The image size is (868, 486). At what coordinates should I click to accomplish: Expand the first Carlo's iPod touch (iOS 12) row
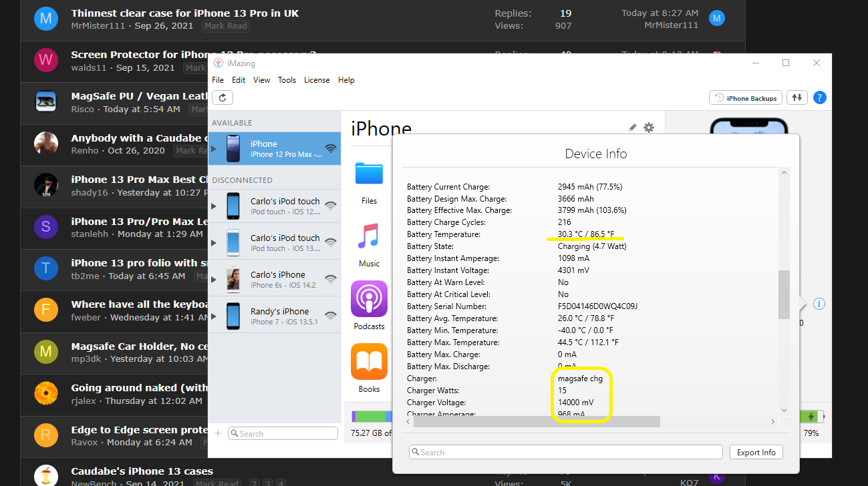pos(214,206)
